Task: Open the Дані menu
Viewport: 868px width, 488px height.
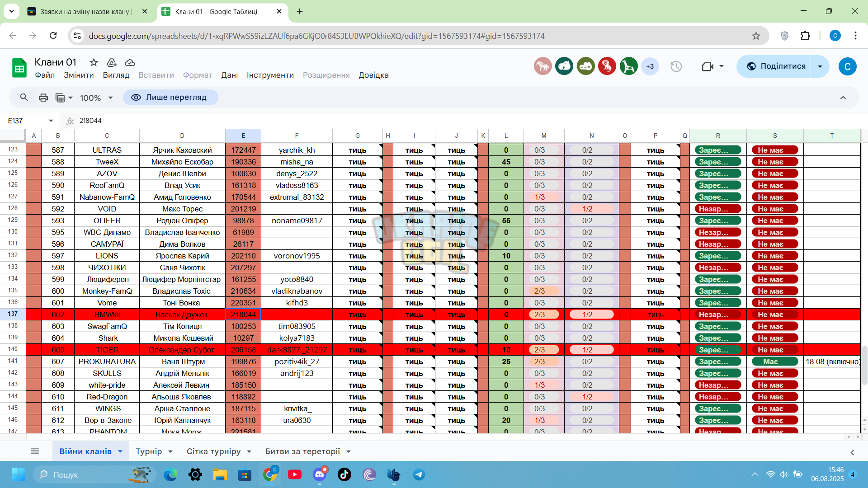Action: coord(230,75)
